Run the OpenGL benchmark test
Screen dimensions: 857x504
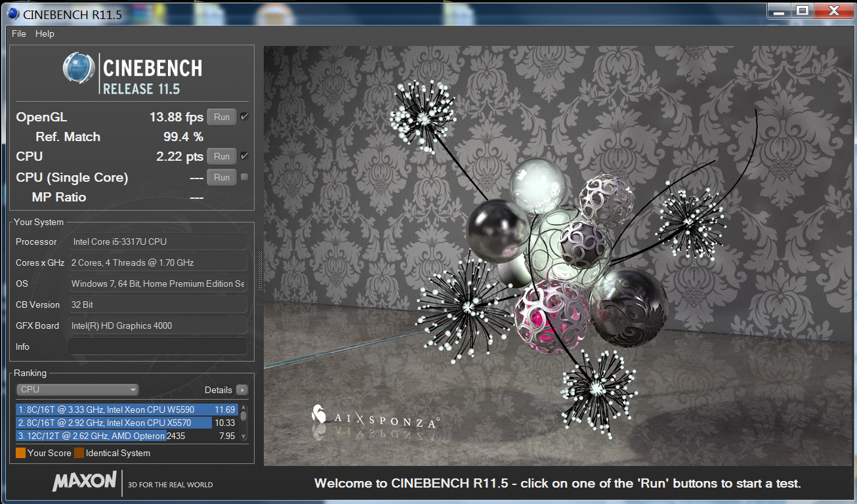(222, 117)
